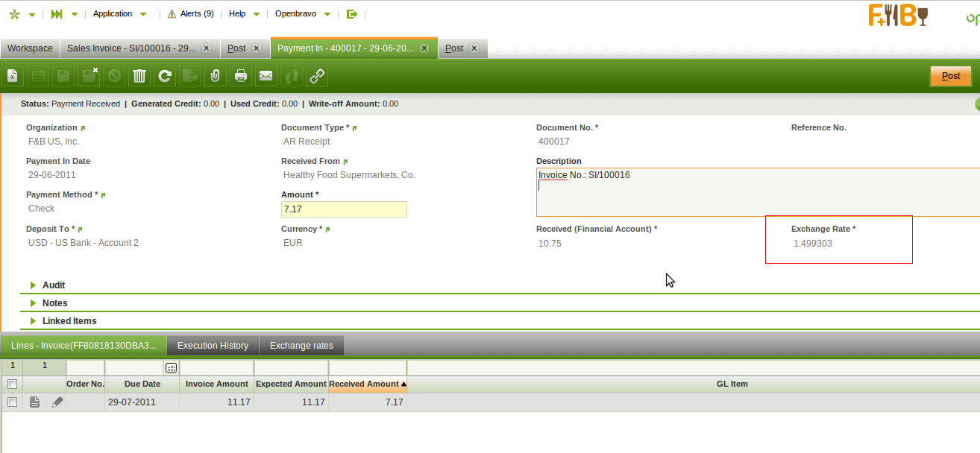
Task: Click the Save toolbar icon
Action: (x=63, y=76)
